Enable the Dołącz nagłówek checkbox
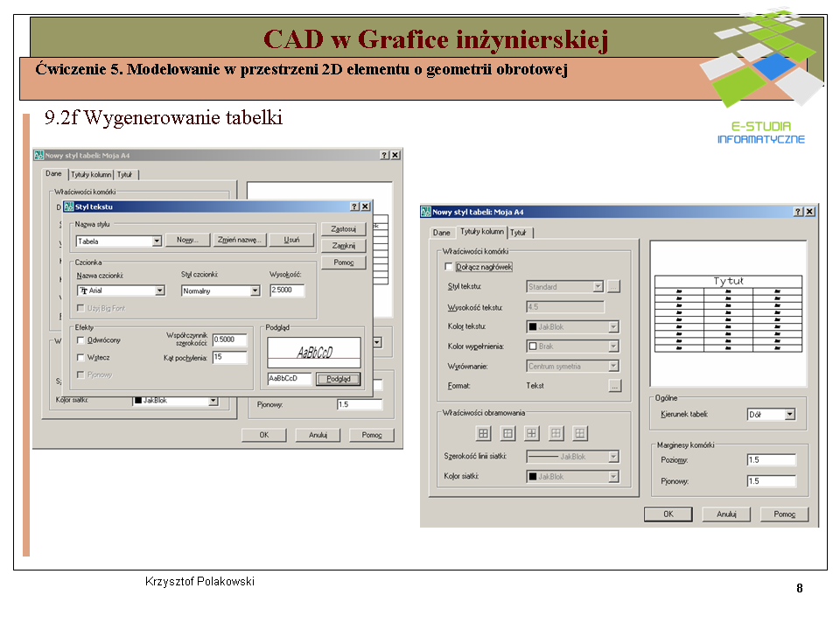Viewport: 840px width, 630px height. click(450, 267)
